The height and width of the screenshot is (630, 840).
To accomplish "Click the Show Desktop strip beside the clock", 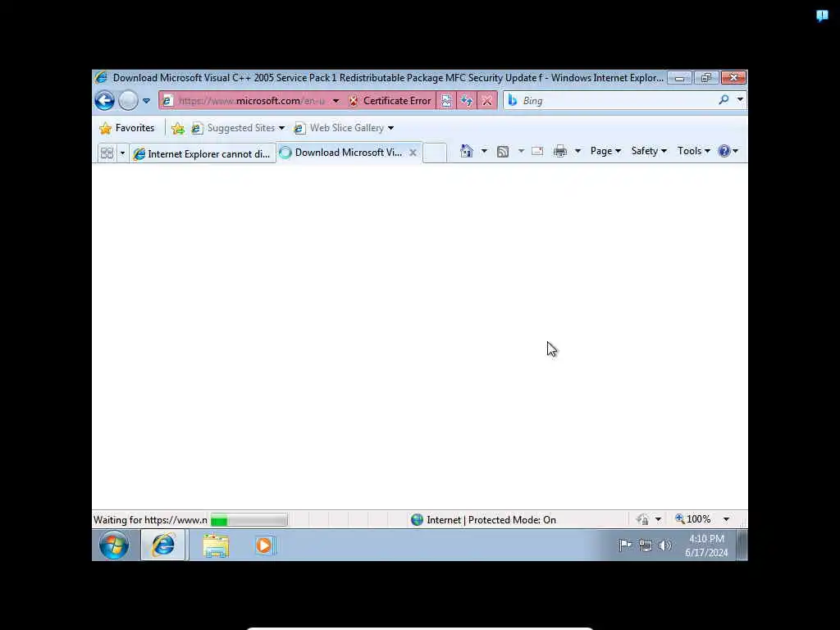I will point(742,546).
